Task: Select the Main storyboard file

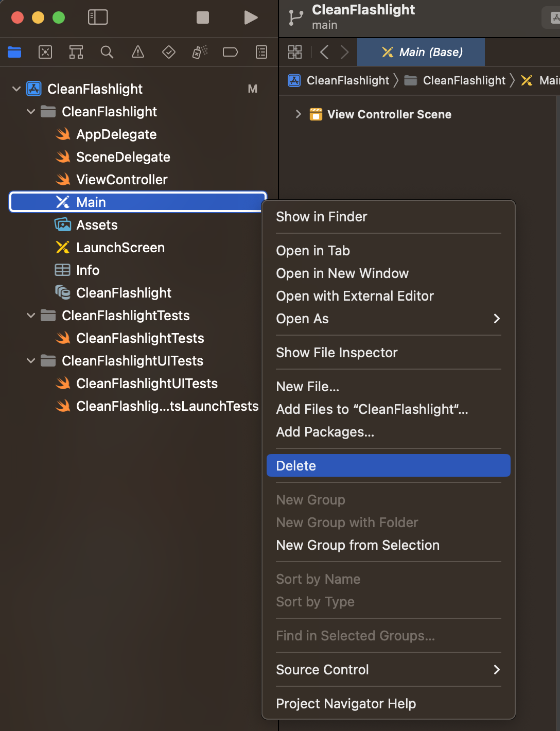Action: [x=138, y=202]
